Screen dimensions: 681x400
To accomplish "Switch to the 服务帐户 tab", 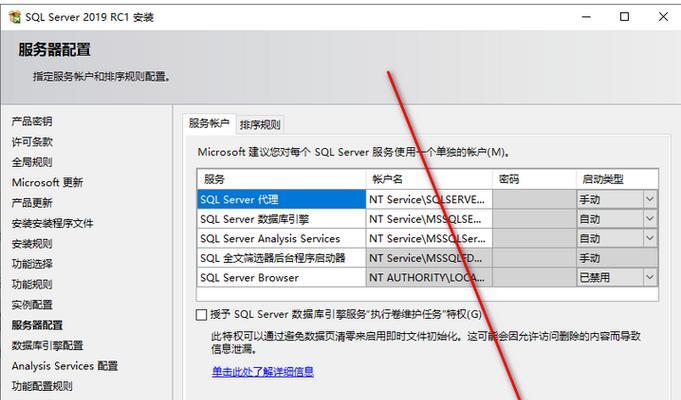I will [x=209, y=123].
